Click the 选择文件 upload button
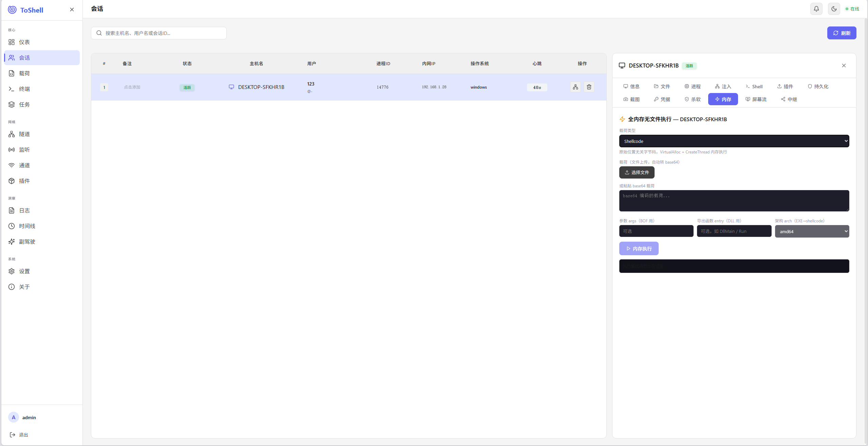Image resolution: width=868 pixels, height=446 pixels. [637, 172]
